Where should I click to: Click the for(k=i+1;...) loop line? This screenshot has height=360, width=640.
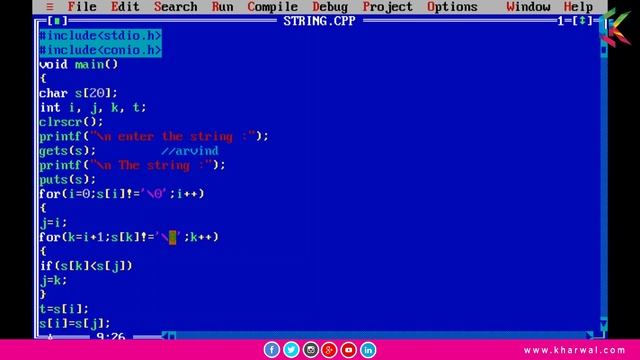coord(129,237)
